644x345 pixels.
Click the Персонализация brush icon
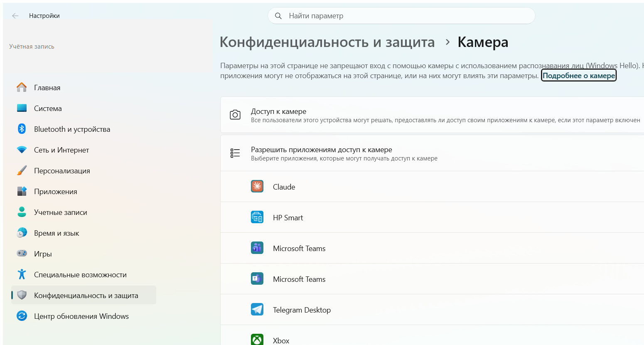tap(22, 170)
